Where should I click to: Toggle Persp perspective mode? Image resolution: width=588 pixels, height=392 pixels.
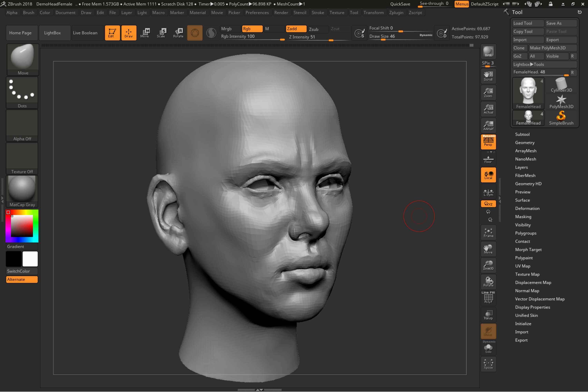point(488,142)
